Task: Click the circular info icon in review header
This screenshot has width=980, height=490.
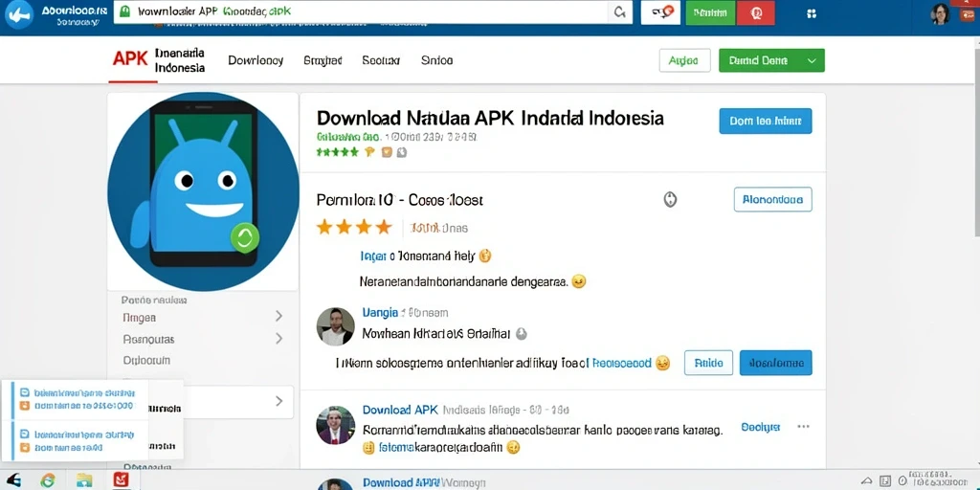Action: [670, 200]
